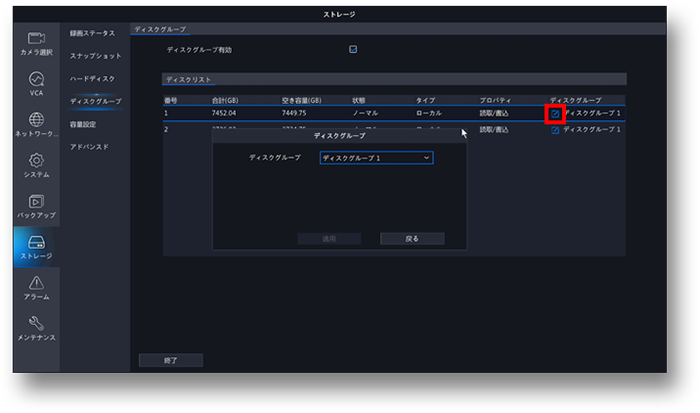Click the edit icon for disk 1
Image resolution: width=700 pixels, height=413 pixels.
coord(555,114)
